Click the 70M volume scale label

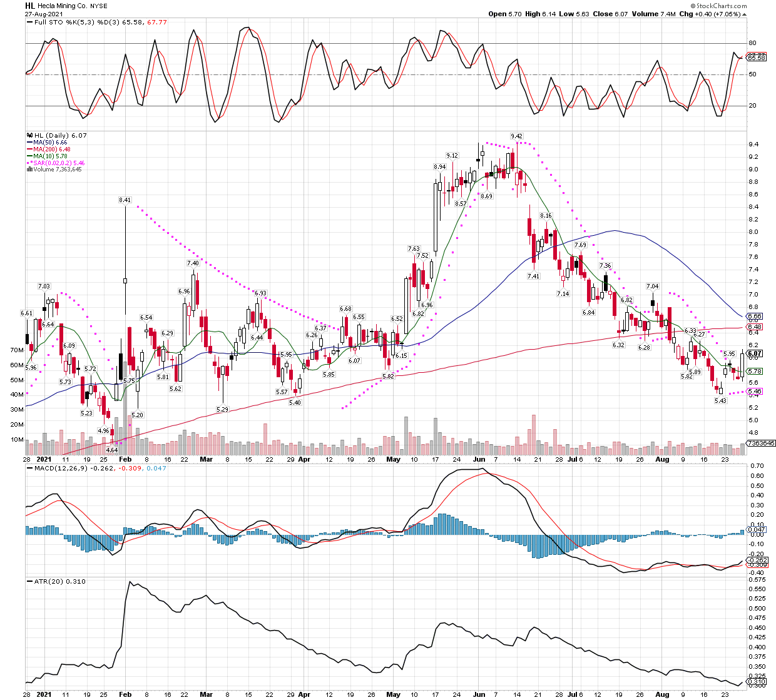[x=17, y=350]
